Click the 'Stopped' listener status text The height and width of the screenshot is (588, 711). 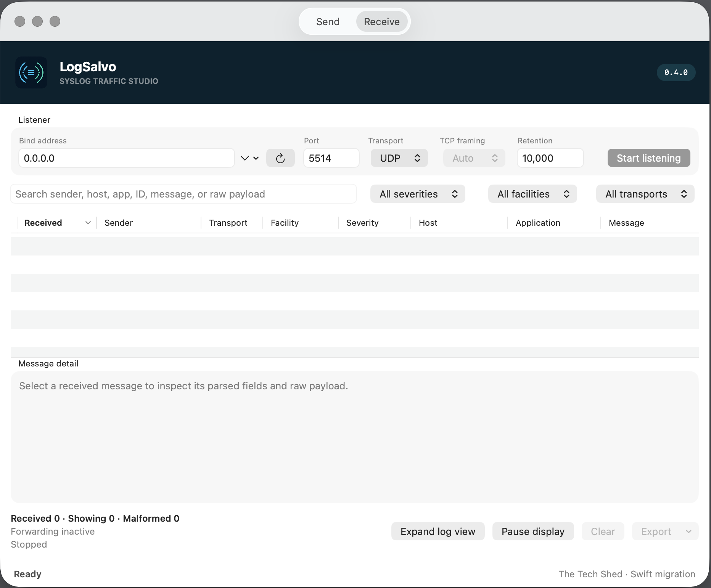[29, 544]
